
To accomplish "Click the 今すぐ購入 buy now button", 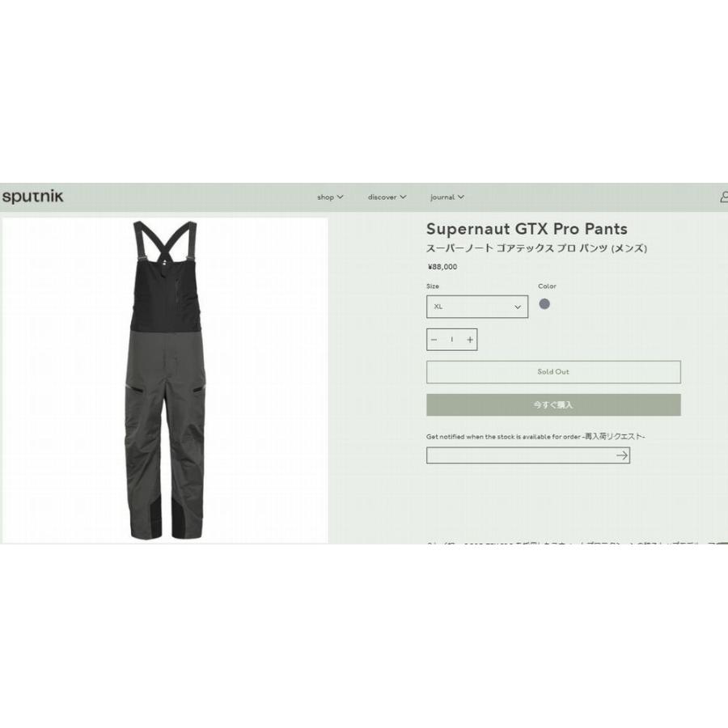I will [553, 405].
